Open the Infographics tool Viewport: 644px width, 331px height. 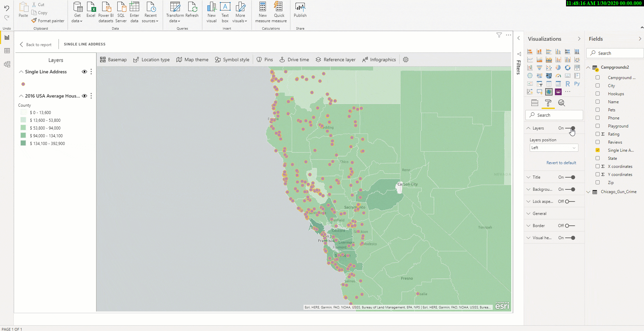tap(379, 60)
